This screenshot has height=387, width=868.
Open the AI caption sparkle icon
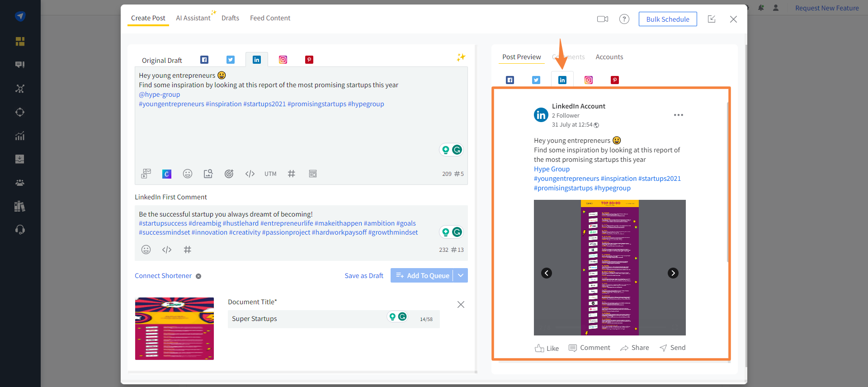point(461,57)
